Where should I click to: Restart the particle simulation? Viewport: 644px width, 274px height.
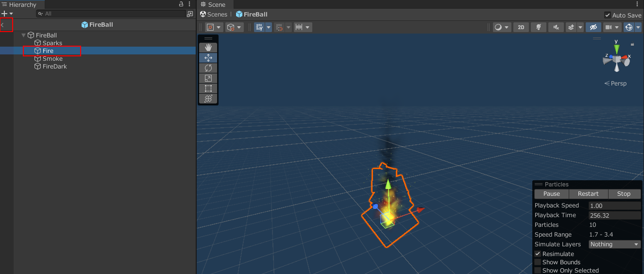click(588, 194)
